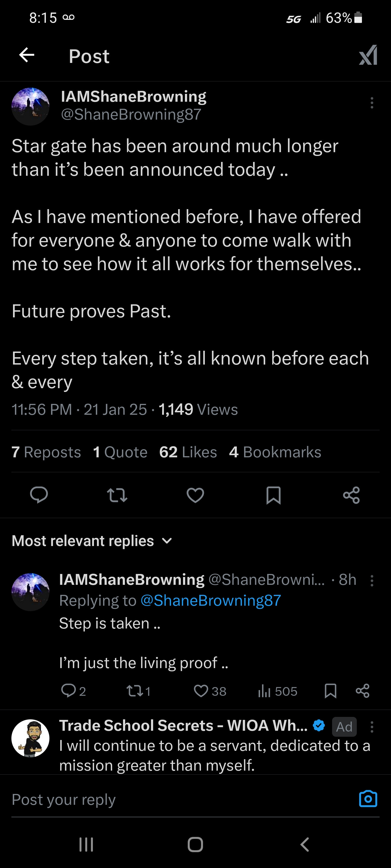Tap the Post your reply field
Image resolution: width=391 pixels, height=868 pixels.
click(x=169, y=799)
